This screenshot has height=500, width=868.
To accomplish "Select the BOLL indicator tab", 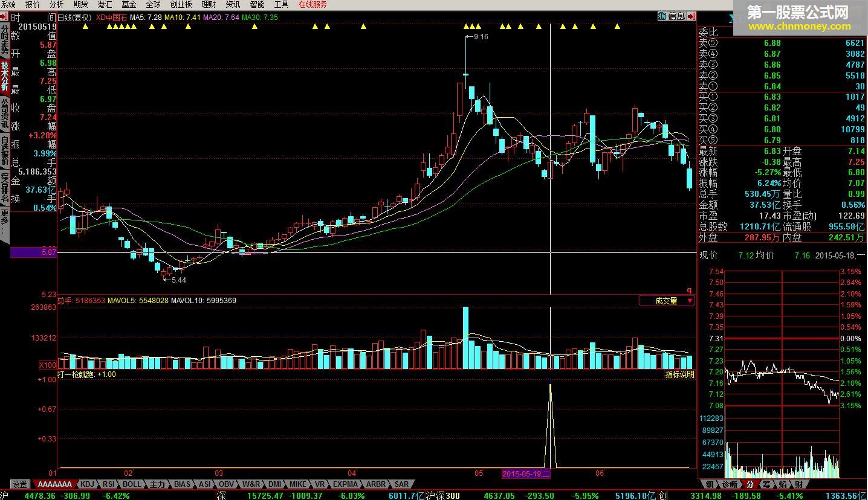I will click(x=132, y=484).
